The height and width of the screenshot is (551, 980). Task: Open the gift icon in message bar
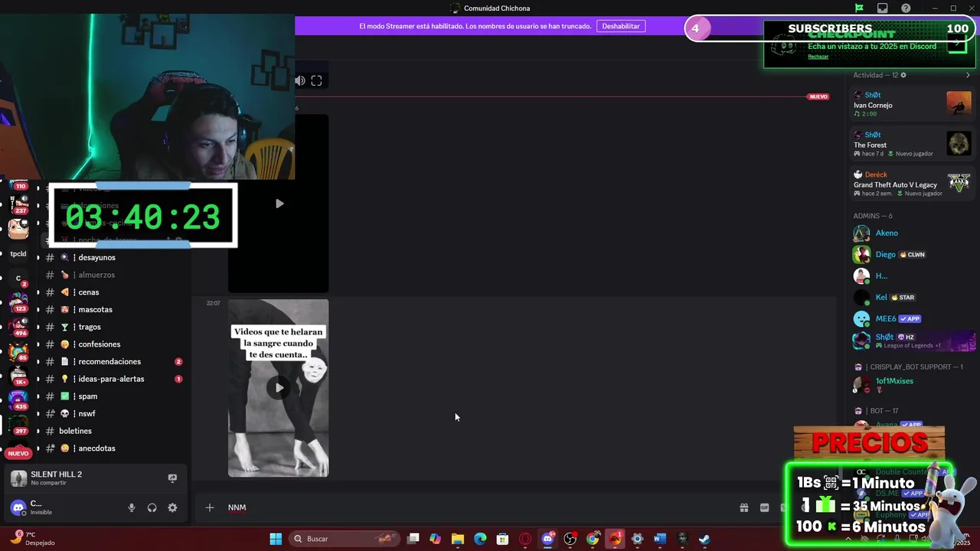click(x=743, y=507)
